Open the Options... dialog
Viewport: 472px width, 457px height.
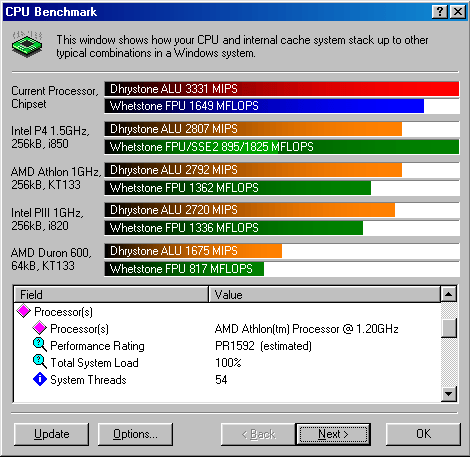tap(135, 434)
